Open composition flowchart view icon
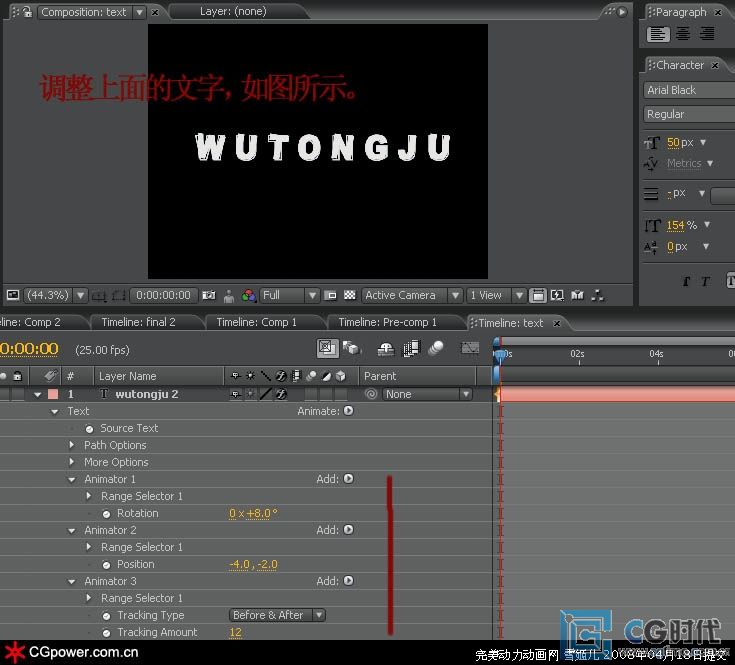The image size is (735, 665). (x=597, y=295)
